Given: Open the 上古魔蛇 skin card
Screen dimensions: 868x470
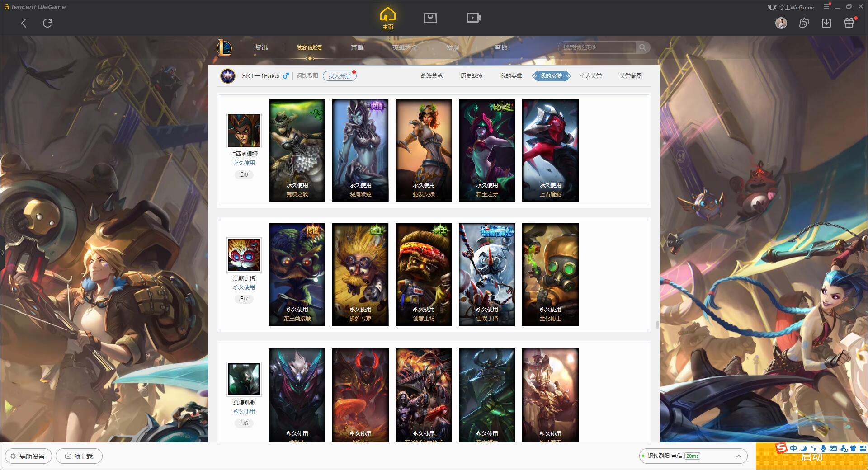Looking at the screenshot, I should tap(550, 150).
